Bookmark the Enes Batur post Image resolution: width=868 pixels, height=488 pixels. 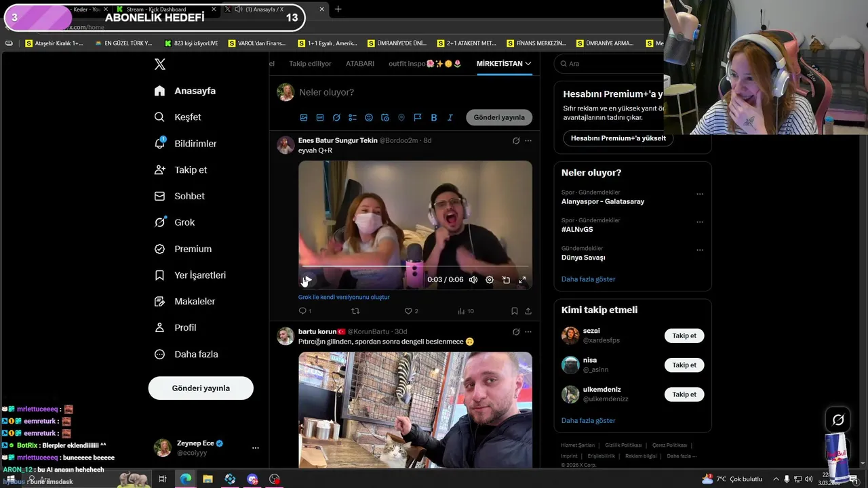515,311
